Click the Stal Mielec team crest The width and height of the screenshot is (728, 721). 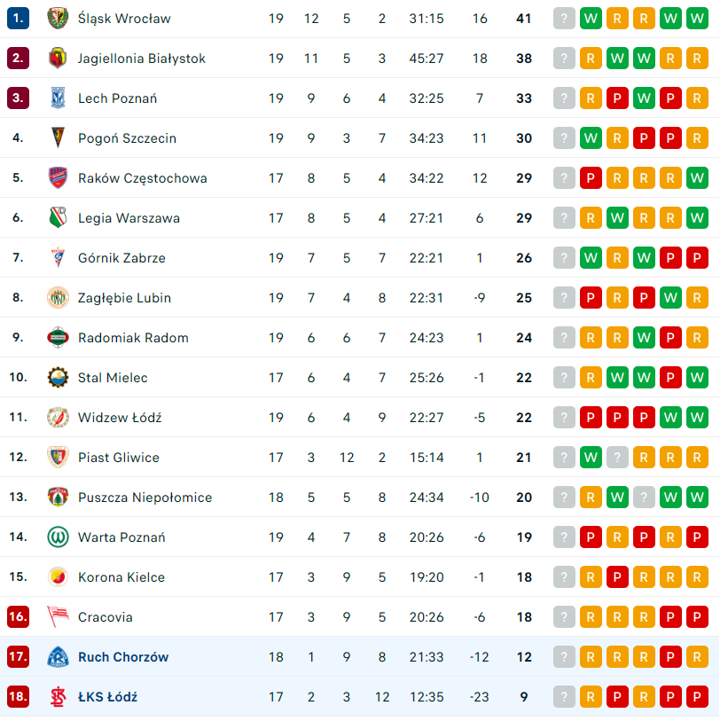58,377
